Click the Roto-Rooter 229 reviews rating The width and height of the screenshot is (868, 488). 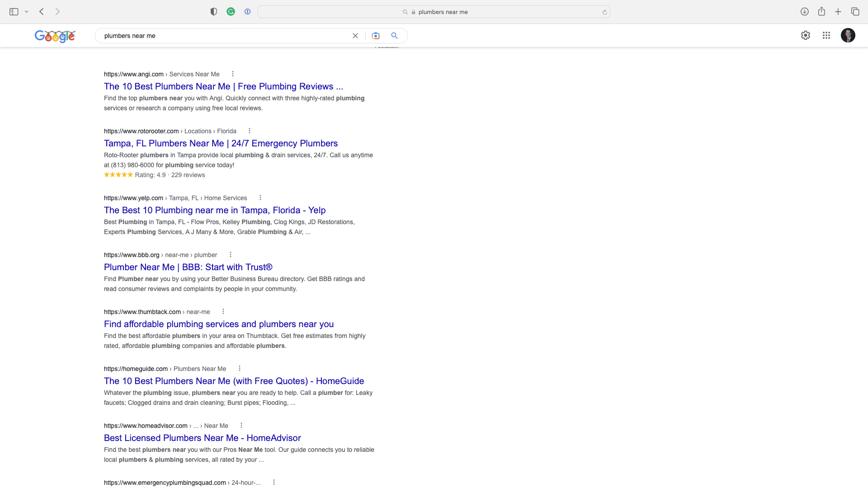pyautogui.click(x=154, y=175)
